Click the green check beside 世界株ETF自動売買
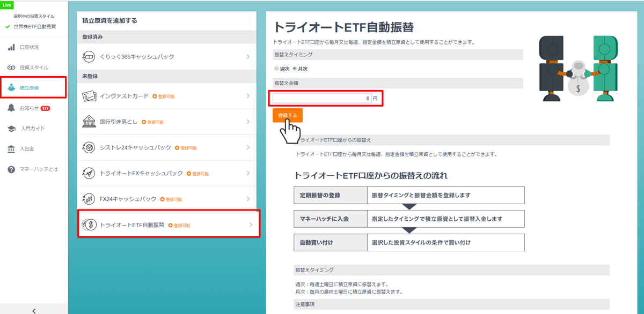Viewport: 644px width, 314px height. pyautogui.click(x=8, y=26)
